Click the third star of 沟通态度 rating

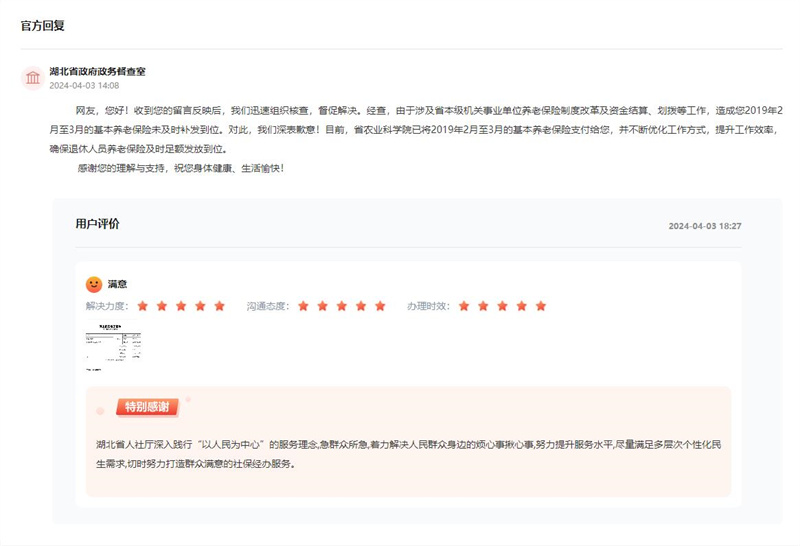342,306
